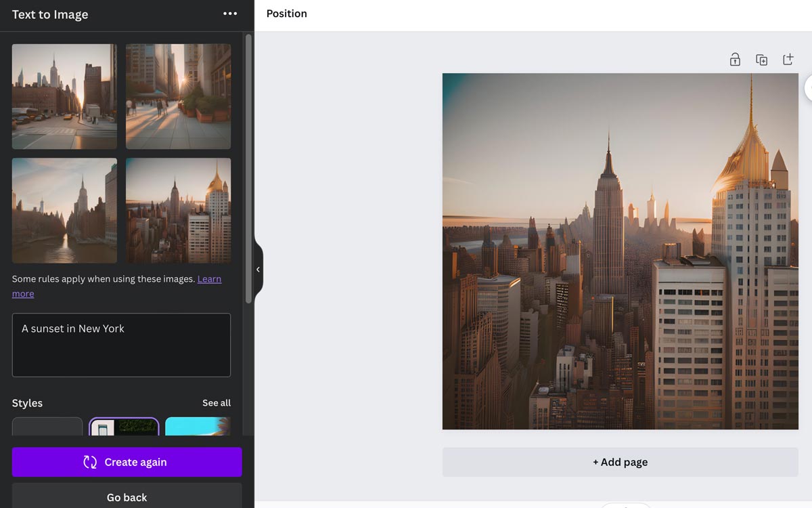This screenshot has width=812, height=508.
Task: Click the side panel vertical scrollbar
Action: pos(248,169)
